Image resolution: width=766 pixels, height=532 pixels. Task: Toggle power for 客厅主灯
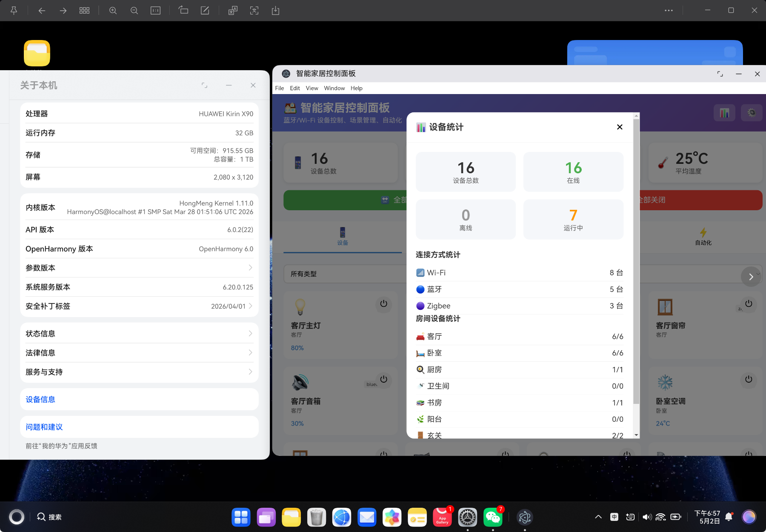pos(383,303)
